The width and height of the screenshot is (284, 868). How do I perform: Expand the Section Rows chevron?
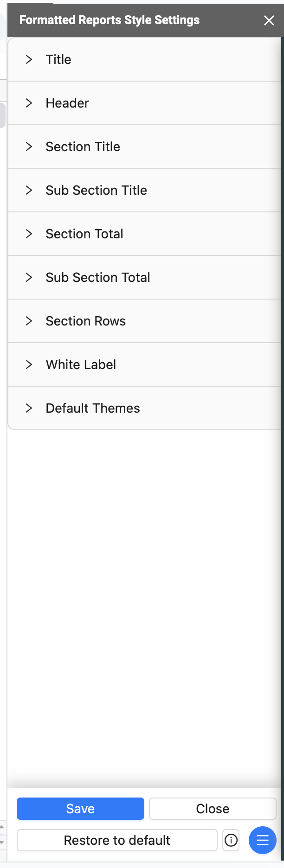(x=29, y=321)
